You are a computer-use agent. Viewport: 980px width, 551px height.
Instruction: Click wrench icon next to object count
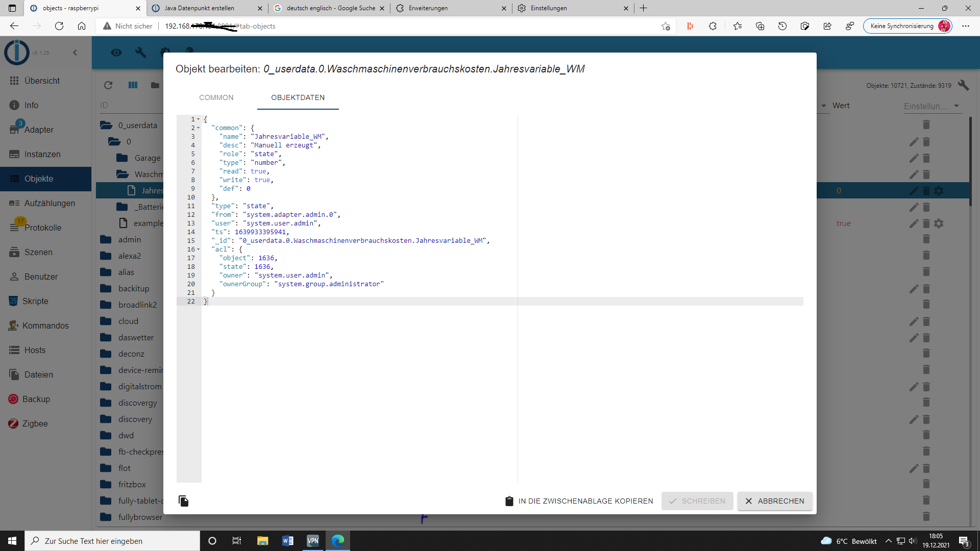pos(963,85)
